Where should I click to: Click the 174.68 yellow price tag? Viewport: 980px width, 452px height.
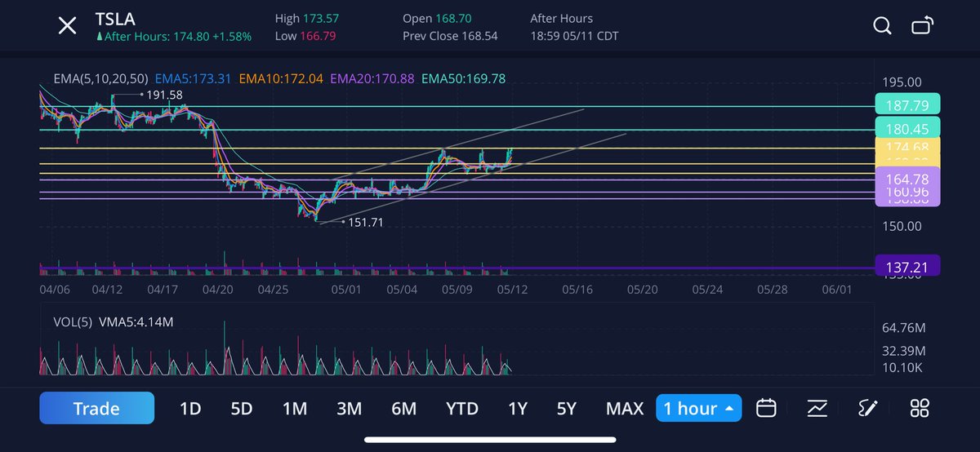click(x=907, y=147)
